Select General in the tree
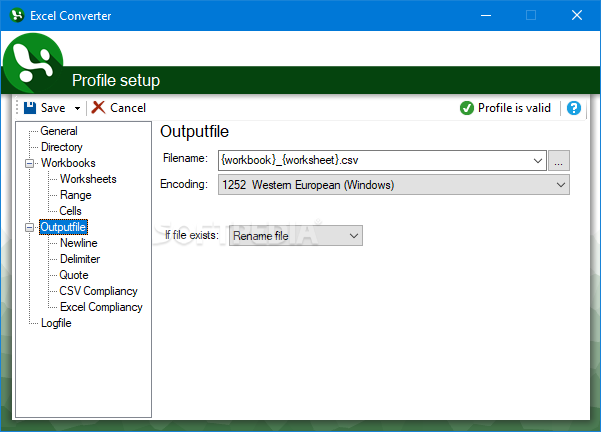Image resolution: width=601 pixels, height=432 pixels. [x=59, y=131]
